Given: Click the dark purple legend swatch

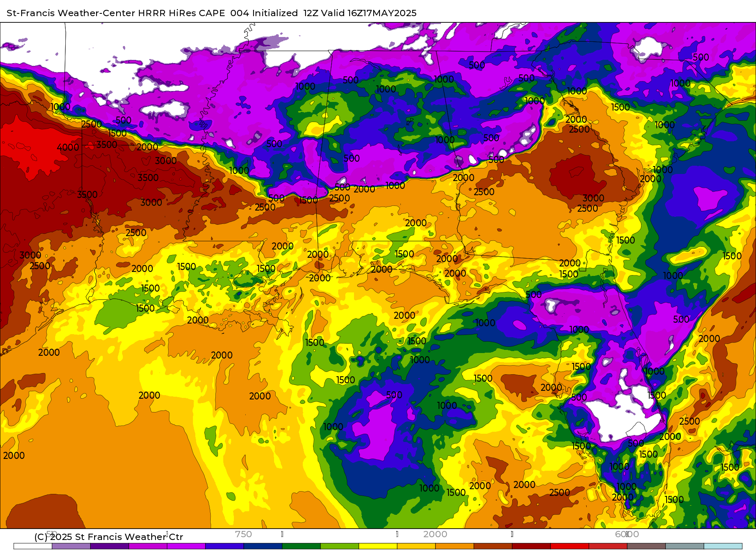Looking at the screenshot, I should click(x=109, y=546).
